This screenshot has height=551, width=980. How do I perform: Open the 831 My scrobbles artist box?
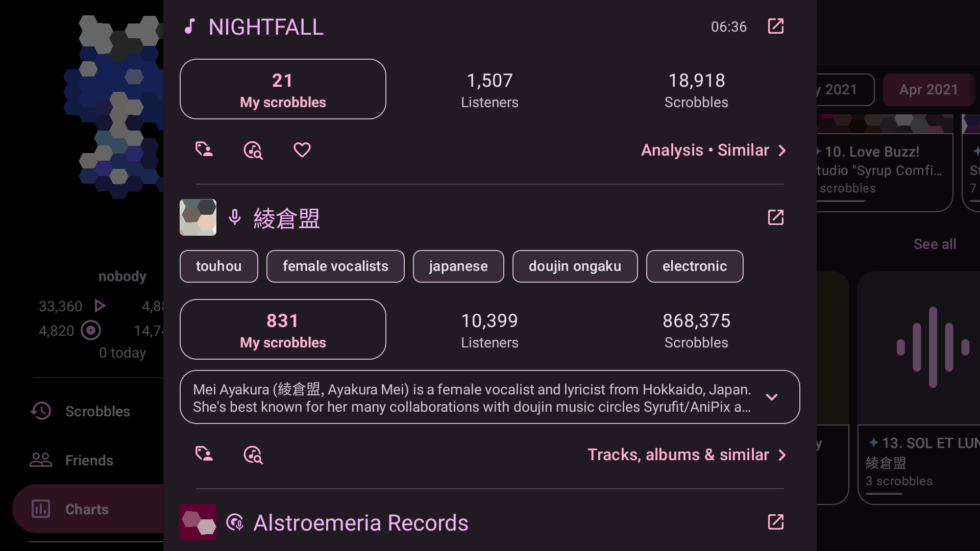283,330
